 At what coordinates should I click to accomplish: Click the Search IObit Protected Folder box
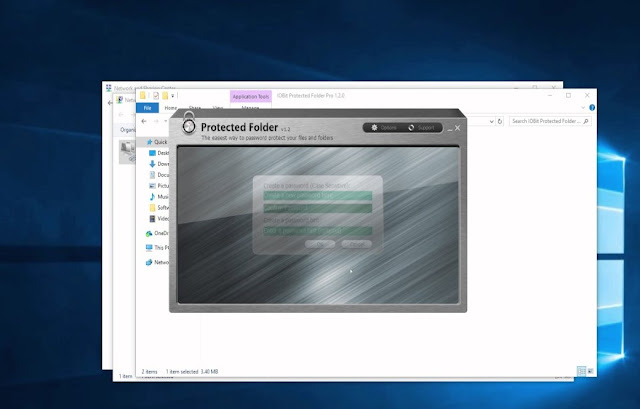[x=549, y=121]
